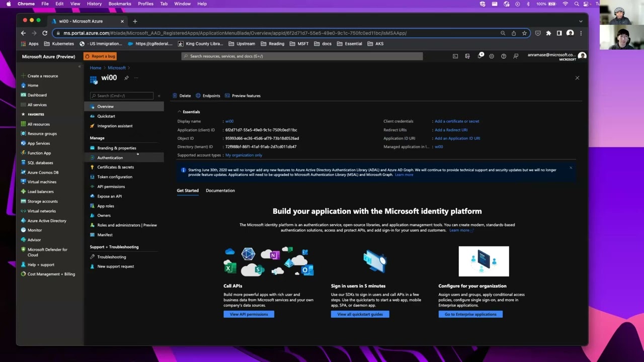Image resolution: width=644 pixels, height=362 pixels.
Task: Open Virtual networks from favorites
Action: pos(41,211)
